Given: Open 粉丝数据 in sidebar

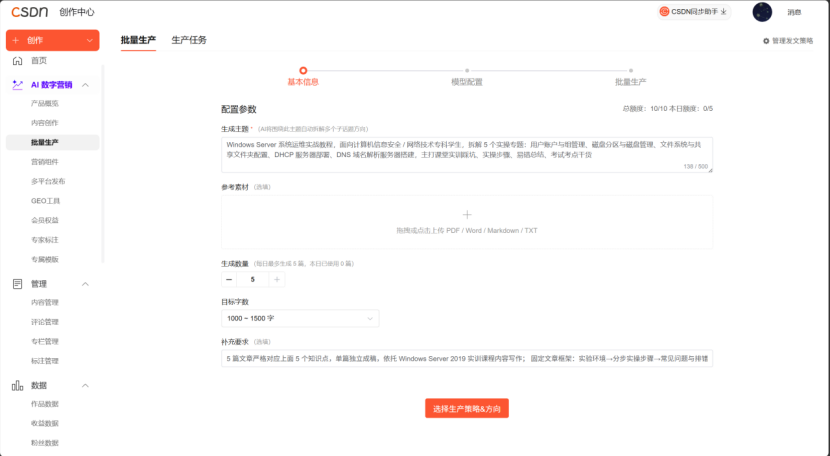Looking at the screenshot, I should [x=44, y=443].
